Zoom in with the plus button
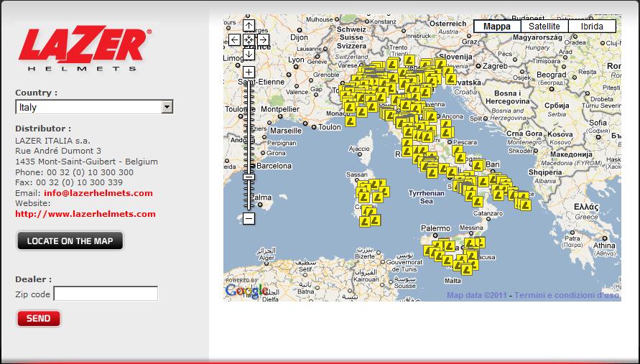This screenshot has height=364, width=640. (x=249, y=72)
